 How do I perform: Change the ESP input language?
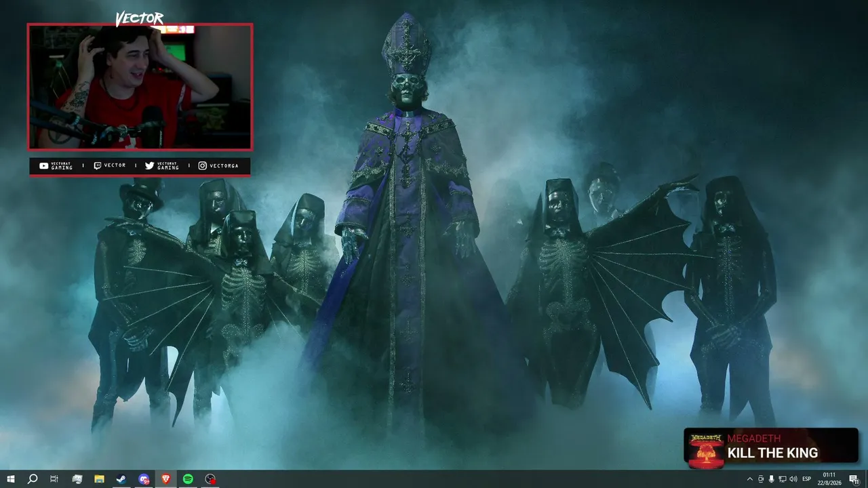tap(807, 479)
